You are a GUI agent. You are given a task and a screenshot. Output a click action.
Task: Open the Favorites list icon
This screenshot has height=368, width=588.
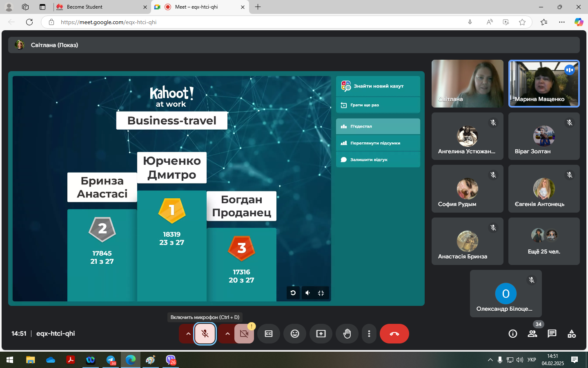(544, 22)
